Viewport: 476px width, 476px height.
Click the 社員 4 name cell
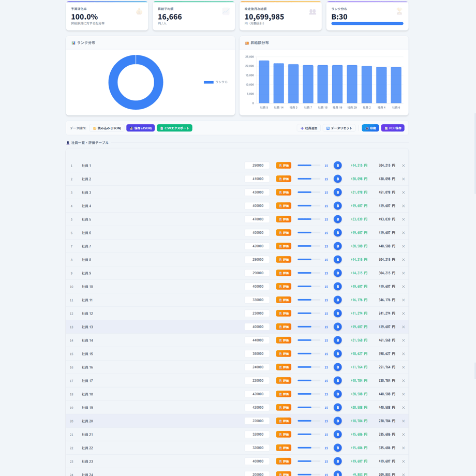point(86,206)
